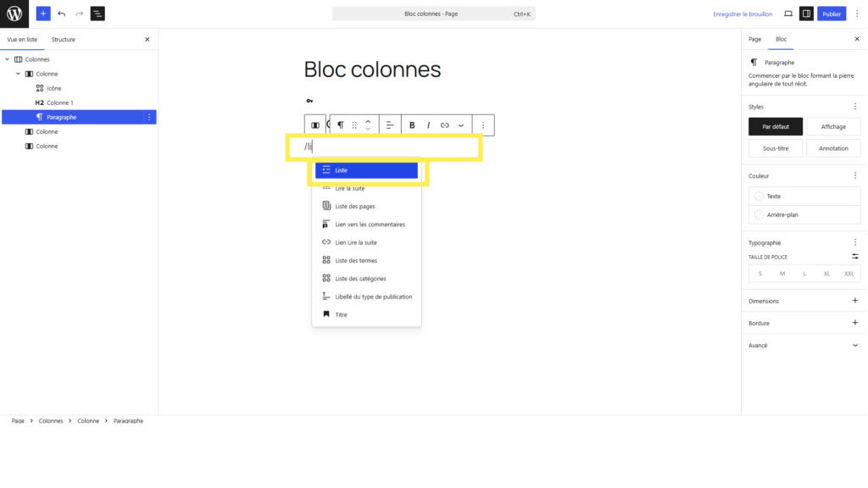
Task: Switch to the Structure tab
Action: (63, 39)
